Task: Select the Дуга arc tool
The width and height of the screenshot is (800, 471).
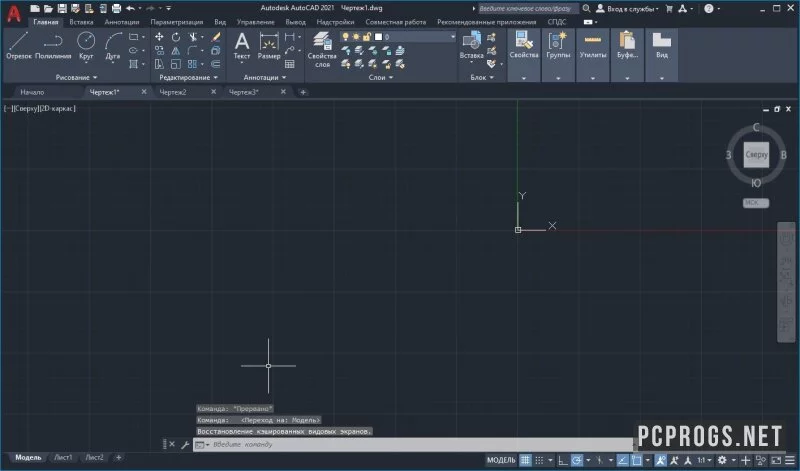Action: (x=113, y=45)
